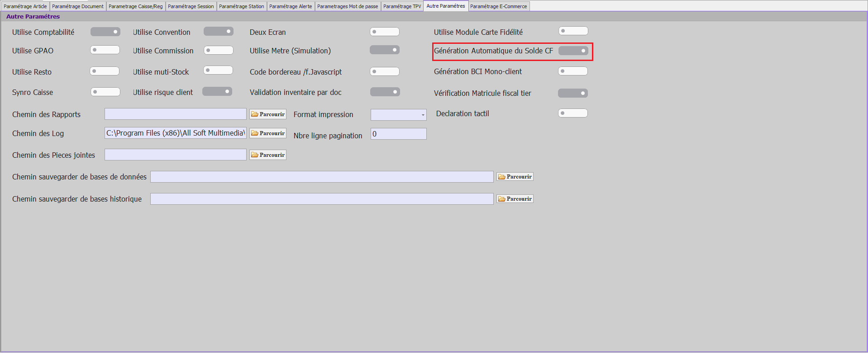This screenshot has width=868, height=353.
Task: Enable Utilise Module Carte Fidélité switch
Action: (x=573, y=31)
